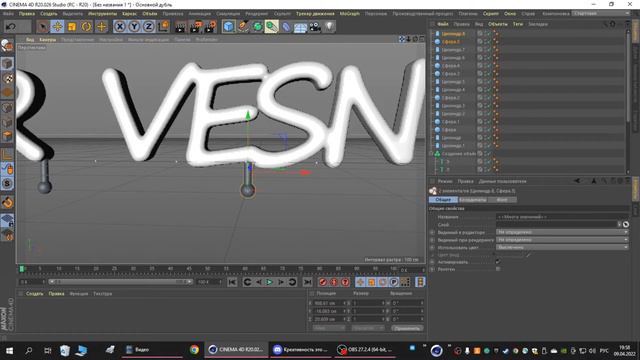The width and height of the screenshot is (640, 360).
Task: Activate the Scale tool
Action: tap(72, 27)
